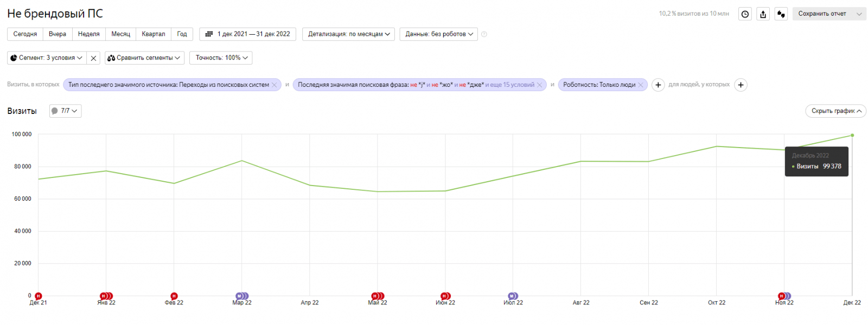Open the 7/7 metrics dropdown next to Визиты
The height and width of the screenshot is (325, 868).
pyautogui.click(x=65, y=111)
